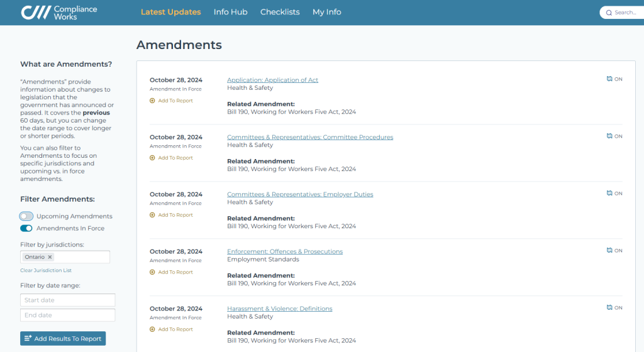
Task: Click Upcoming Amendments label text
Action: [74, 216]
